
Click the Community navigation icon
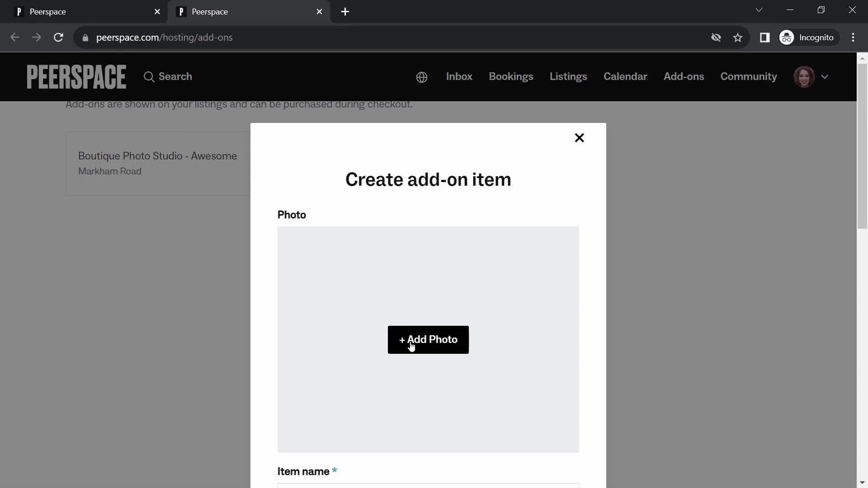[x=749, y=76]
